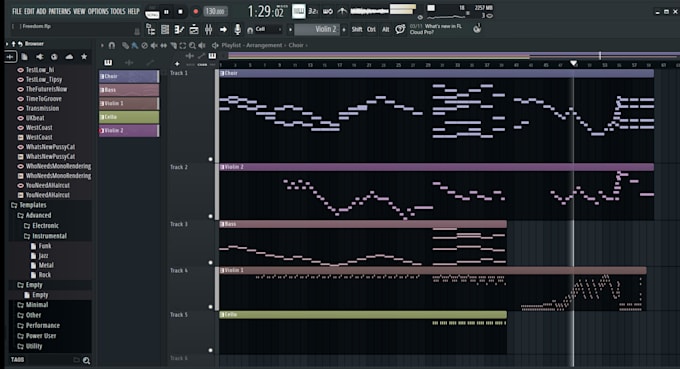Open the ADD menu

click(x=41, y=11)
